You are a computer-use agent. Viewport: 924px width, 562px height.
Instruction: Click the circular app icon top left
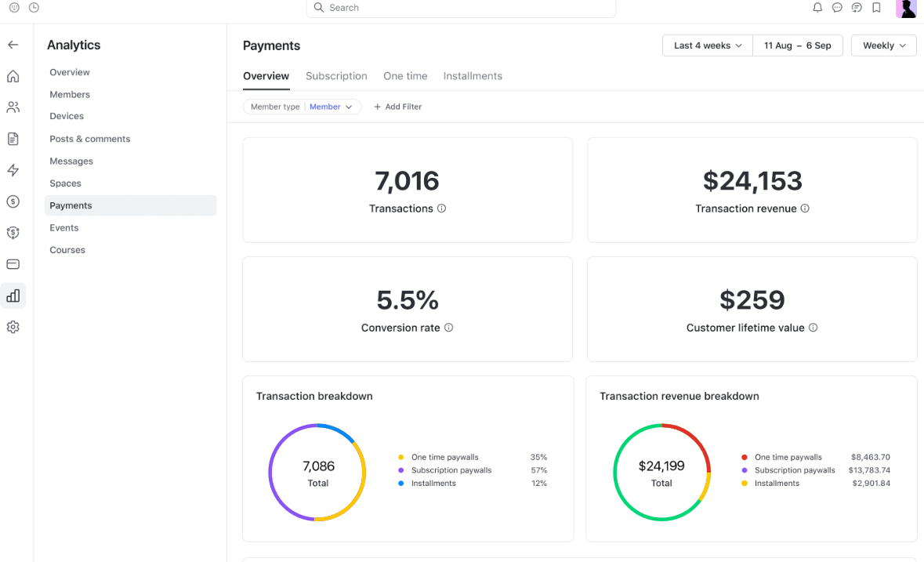pos(14,8)
